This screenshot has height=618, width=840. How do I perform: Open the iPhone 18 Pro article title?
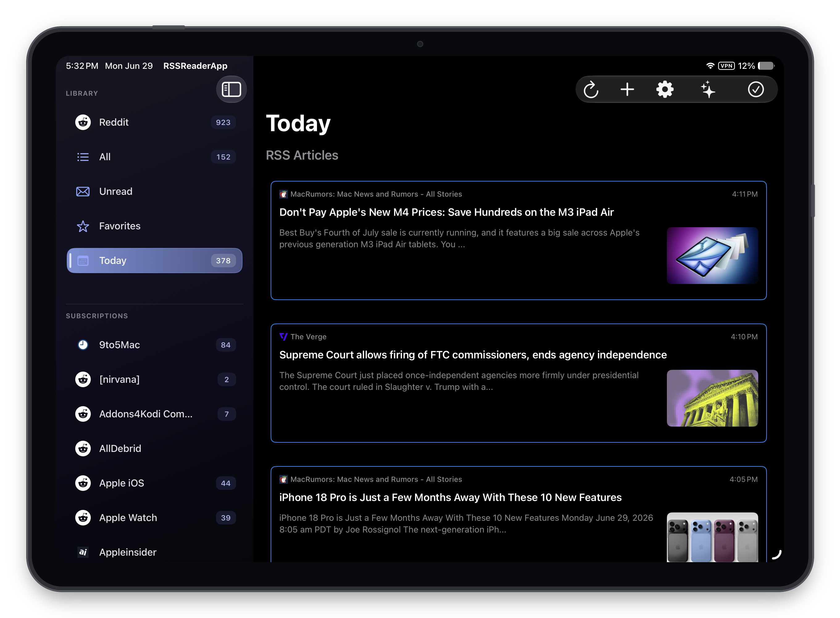(x=450, y=498)
